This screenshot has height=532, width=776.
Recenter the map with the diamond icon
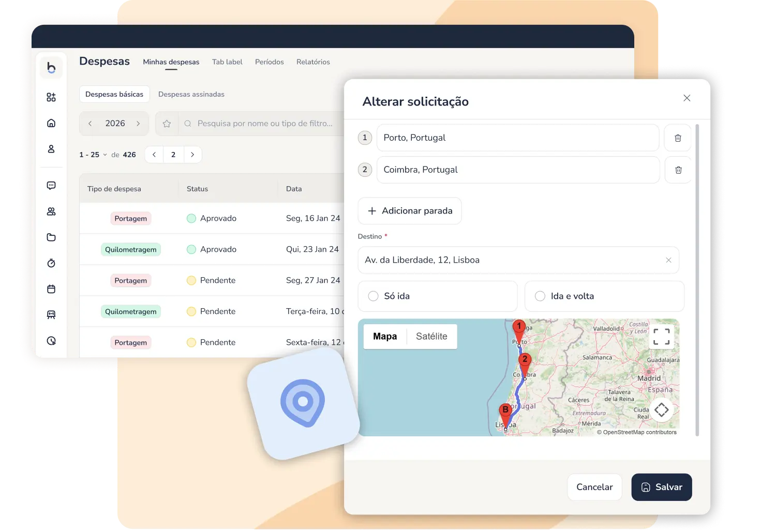(x=661, y=410)
